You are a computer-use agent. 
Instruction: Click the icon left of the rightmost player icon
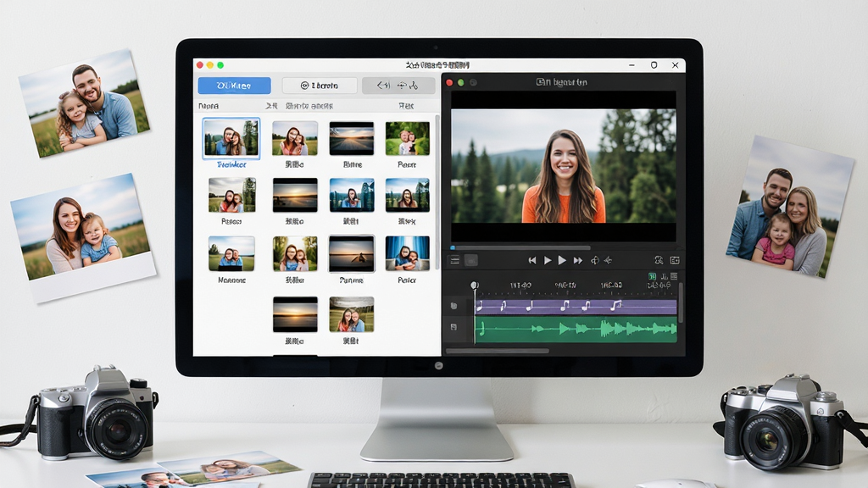pyautogui.click(x=659, y=260)
